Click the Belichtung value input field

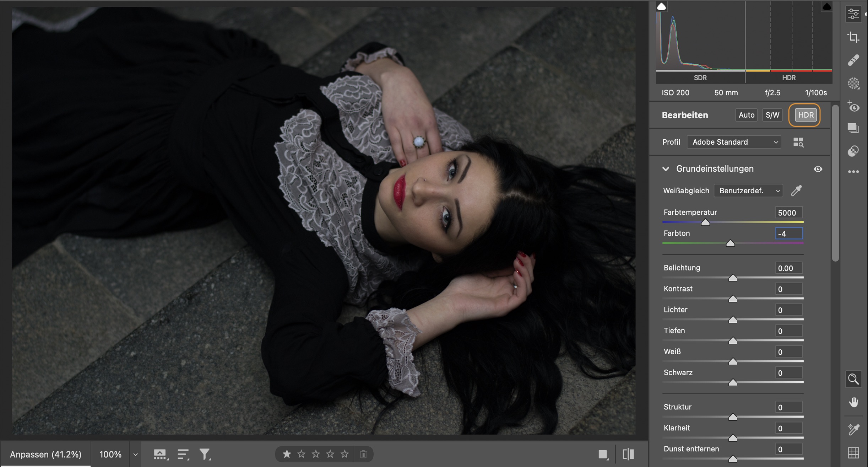[x=788, y=268]
